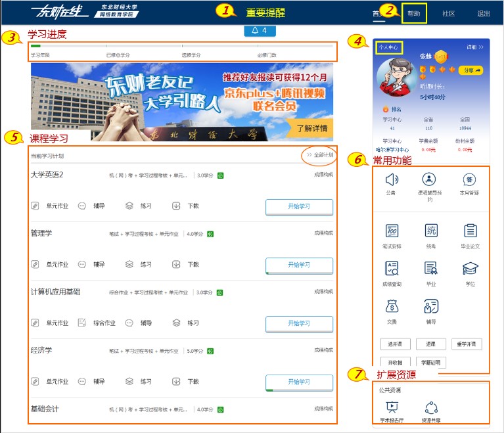Open 毕业论文 icon
Image resolution: width=504 pixels, height=433 pixels.
pyautogui.click(x=470, y=231)
